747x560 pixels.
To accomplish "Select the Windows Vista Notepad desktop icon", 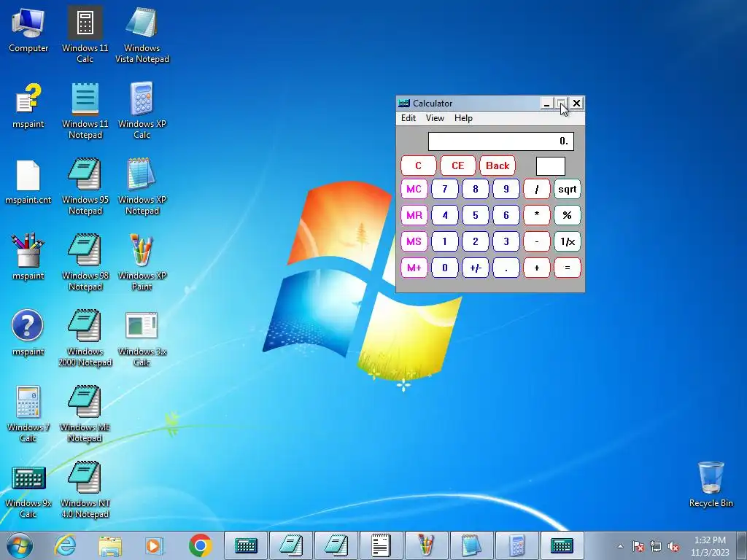I will (x=142, y=34).
